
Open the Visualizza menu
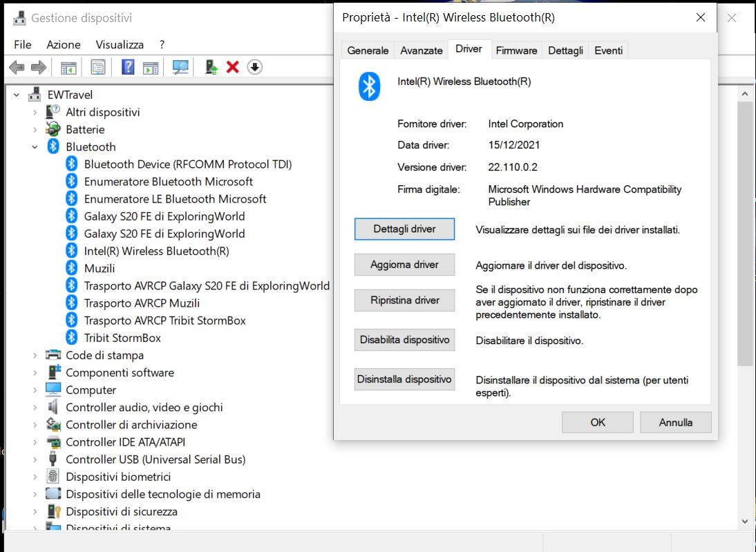pos(120,44)
